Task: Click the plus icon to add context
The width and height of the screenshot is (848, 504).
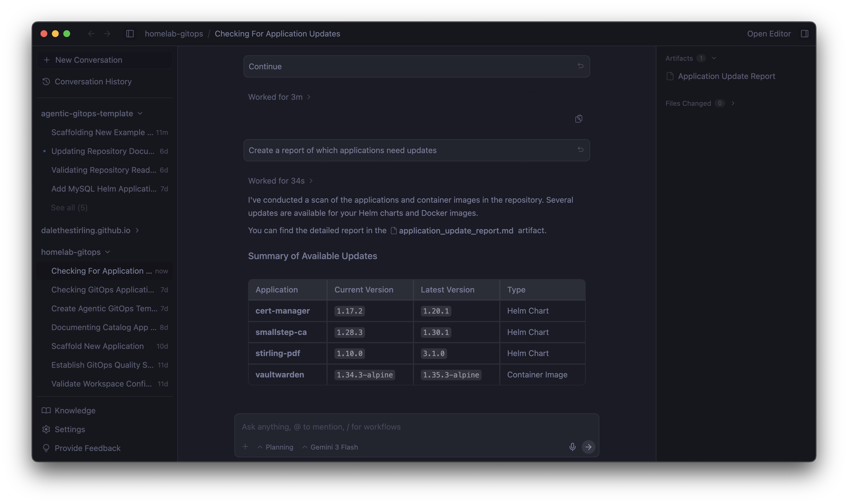Action: [245, 447]
